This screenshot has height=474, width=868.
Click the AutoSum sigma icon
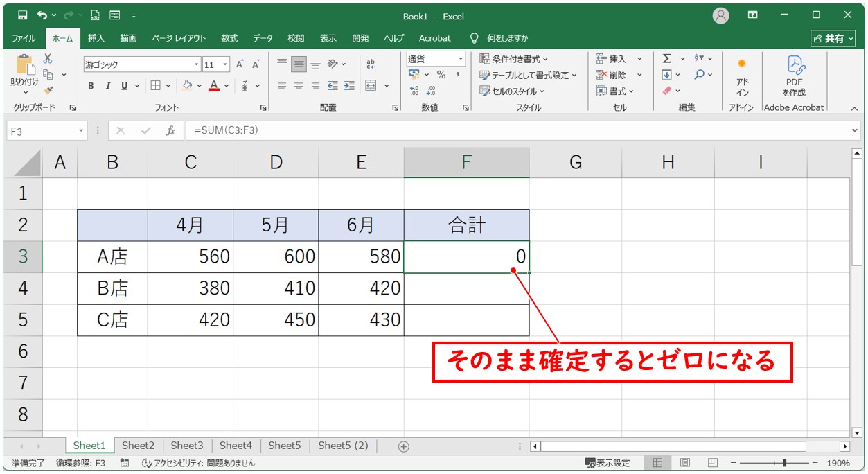(x=666, y=59)
